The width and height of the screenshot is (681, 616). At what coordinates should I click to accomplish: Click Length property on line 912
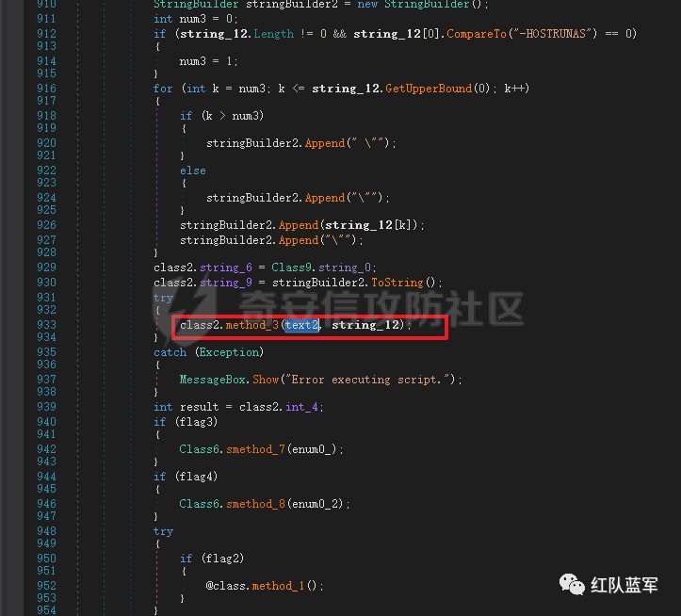pos(273,34)
